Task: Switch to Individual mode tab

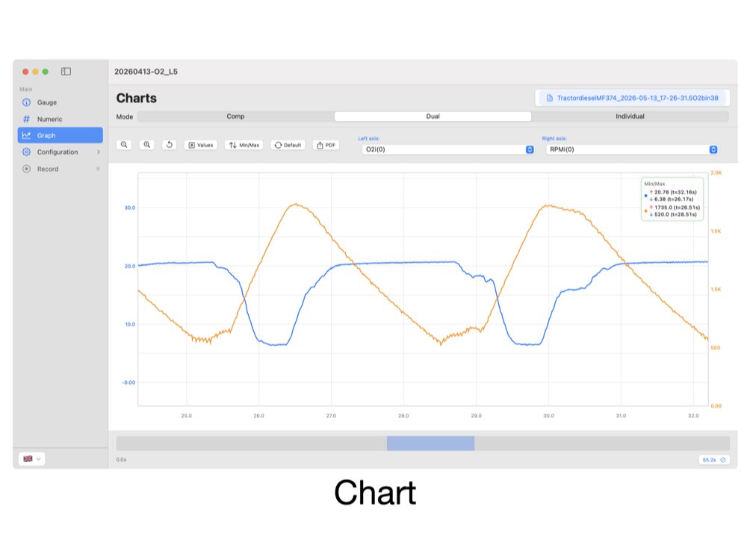Action: pyautogui.click(x=630, y=116)
